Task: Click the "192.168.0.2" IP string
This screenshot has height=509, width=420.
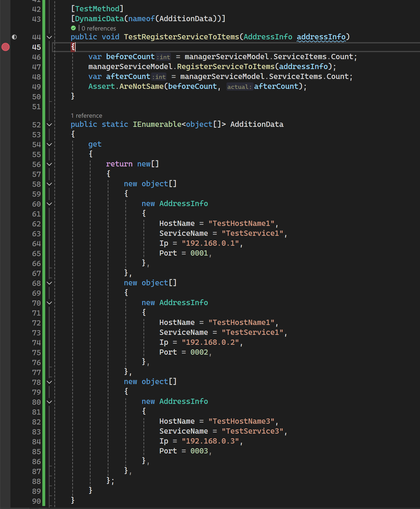Action: [x=210, y=342]
